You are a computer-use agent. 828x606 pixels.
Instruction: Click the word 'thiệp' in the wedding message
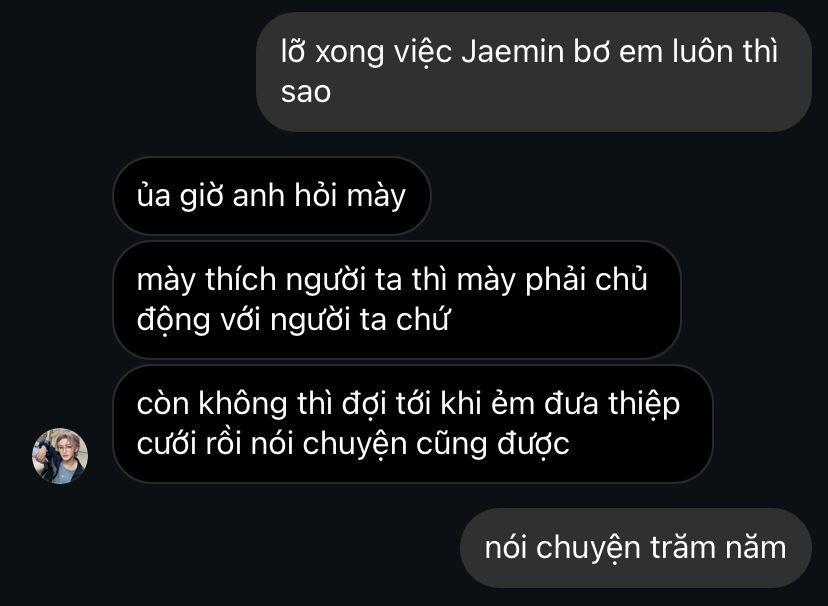click(x=644, y=405)
